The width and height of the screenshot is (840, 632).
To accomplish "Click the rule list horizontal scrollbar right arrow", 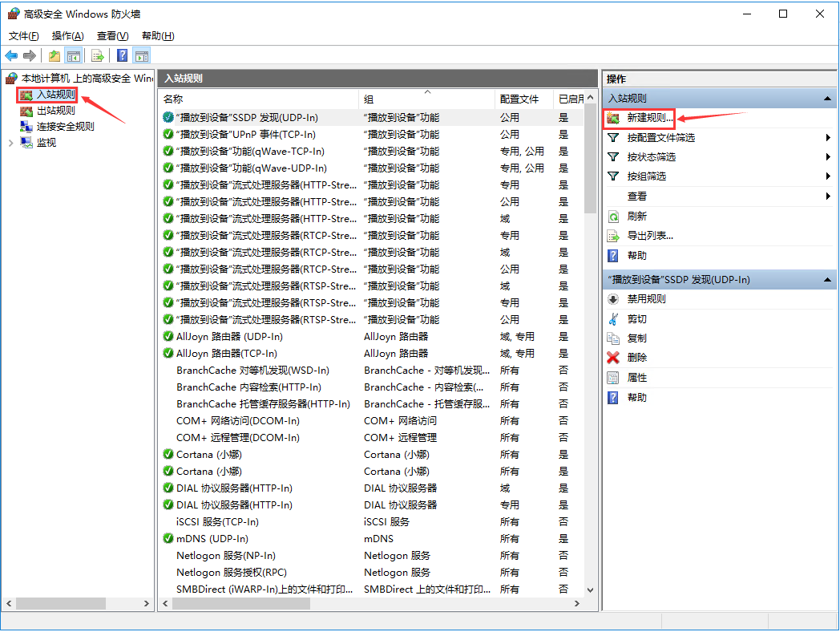I will click(x=576, y=604).
